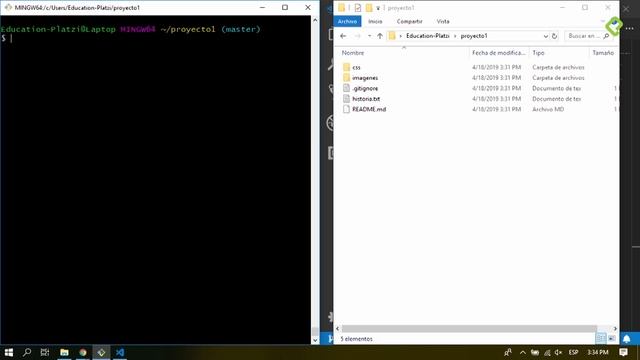Click the Explorer horizontal scrollbar
The image size is (640, 360).
pos(469,329)
